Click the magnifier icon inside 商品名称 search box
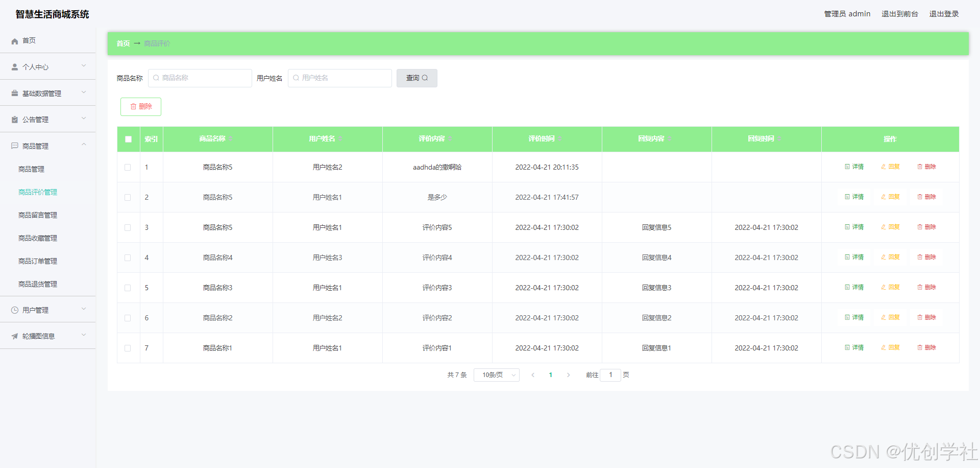This screenshot has height=468, width=980. point(156,78)
